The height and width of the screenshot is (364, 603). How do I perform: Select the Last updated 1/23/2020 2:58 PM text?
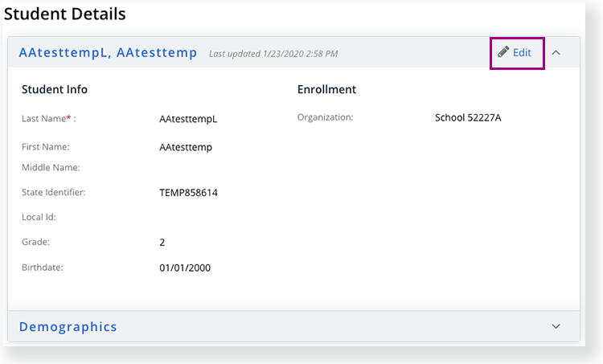(273, 54)
